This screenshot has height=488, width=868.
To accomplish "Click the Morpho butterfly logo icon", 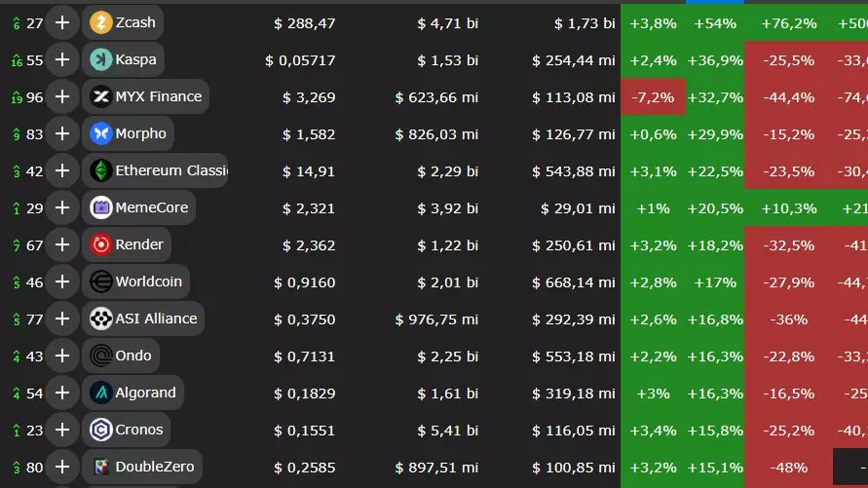I will tap(100, 133).
